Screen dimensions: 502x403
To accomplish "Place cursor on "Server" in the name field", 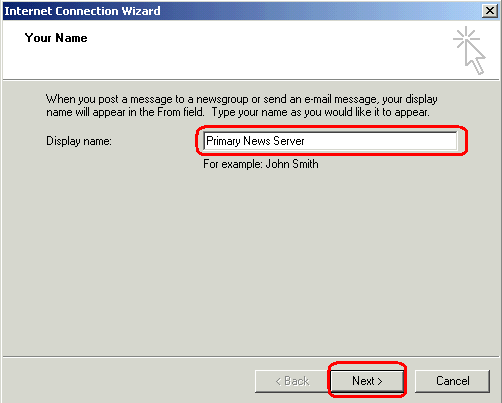I will (x=289, y=141).
